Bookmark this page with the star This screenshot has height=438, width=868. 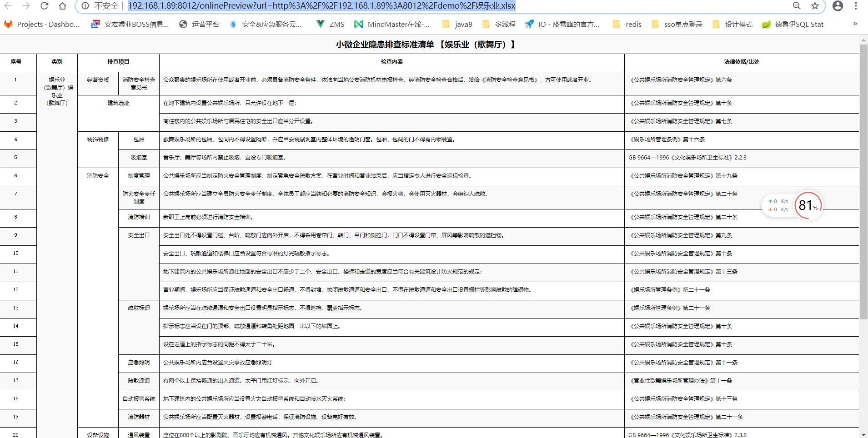815,6
